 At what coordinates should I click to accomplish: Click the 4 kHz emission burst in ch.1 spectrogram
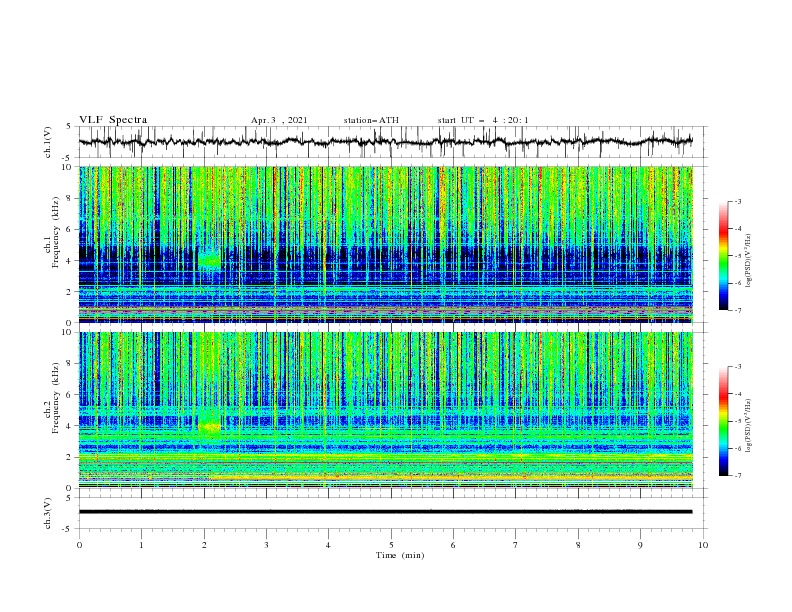(209, 260)
